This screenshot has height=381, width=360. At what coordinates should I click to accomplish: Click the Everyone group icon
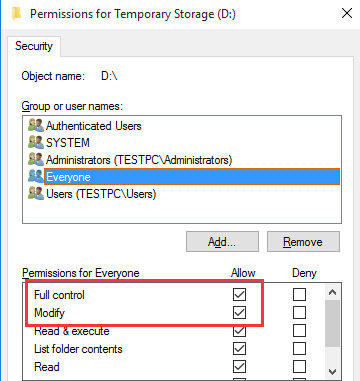click(x=36, y=177)
